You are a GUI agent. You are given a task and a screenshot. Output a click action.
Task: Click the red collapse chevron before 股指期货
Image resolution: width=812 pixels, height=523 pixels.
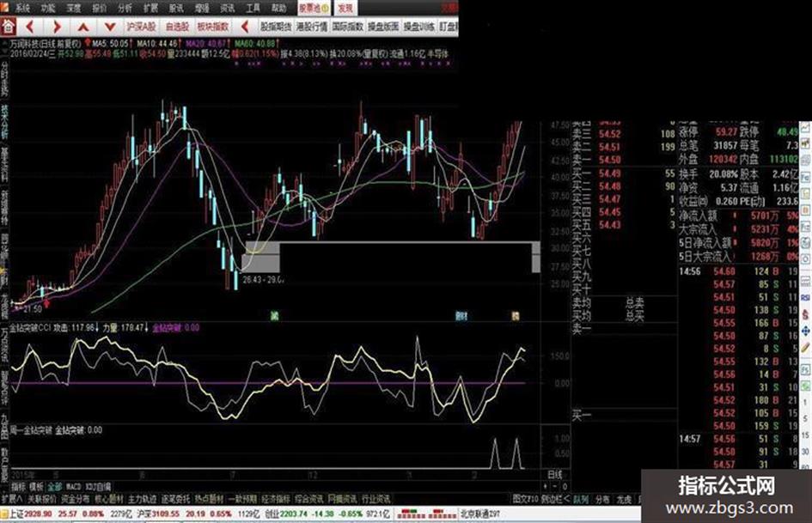click(246, 26)
